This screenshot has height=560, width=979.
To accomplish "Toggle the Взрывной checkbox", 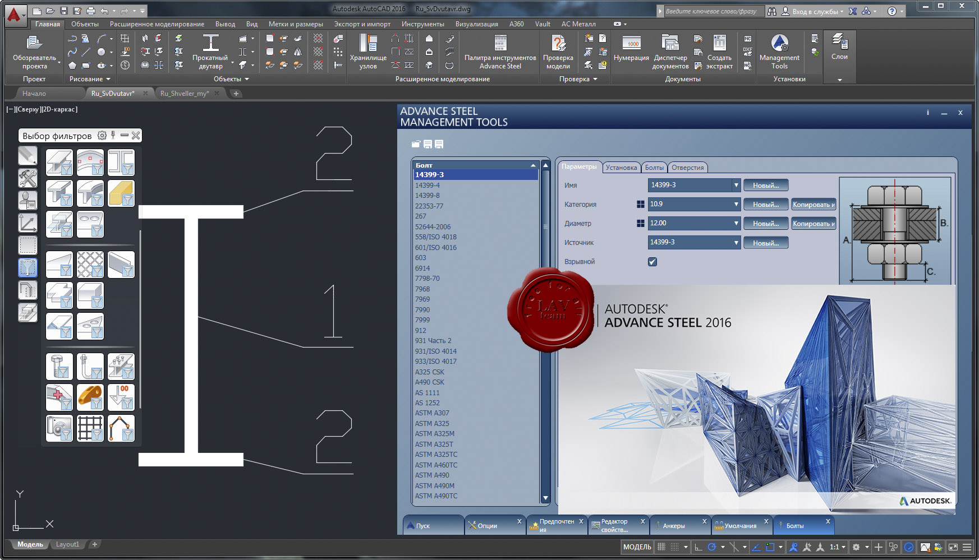I will (652, 262).
